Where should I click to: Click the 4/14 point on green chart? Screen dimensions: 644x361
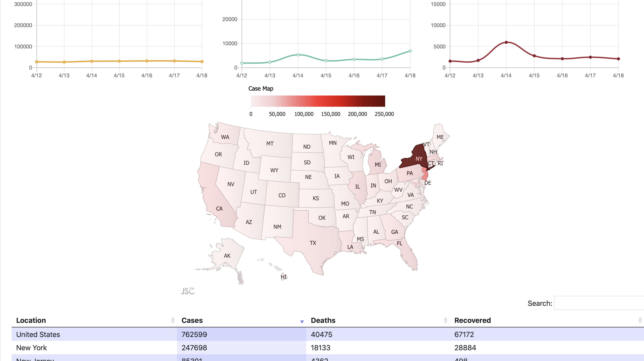pyautogui.click(x=298, y=55)
